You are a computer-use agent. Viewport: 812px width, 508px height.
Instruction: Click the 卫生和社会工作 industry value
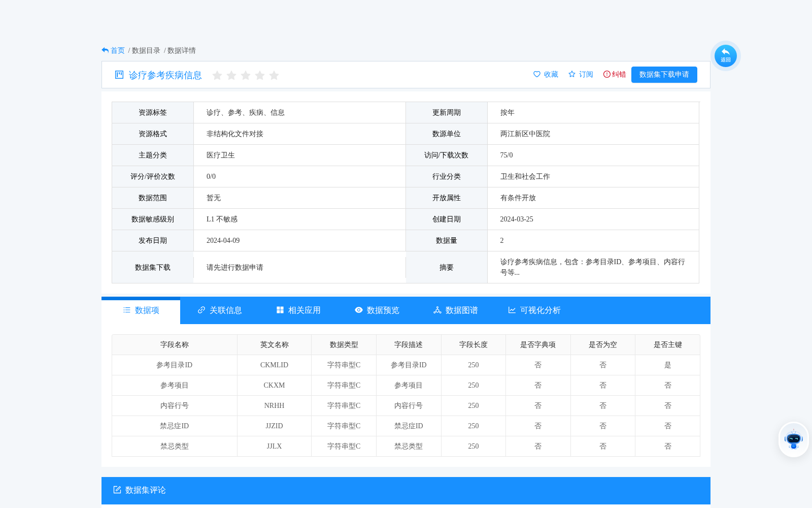click(x=525, y=177)
